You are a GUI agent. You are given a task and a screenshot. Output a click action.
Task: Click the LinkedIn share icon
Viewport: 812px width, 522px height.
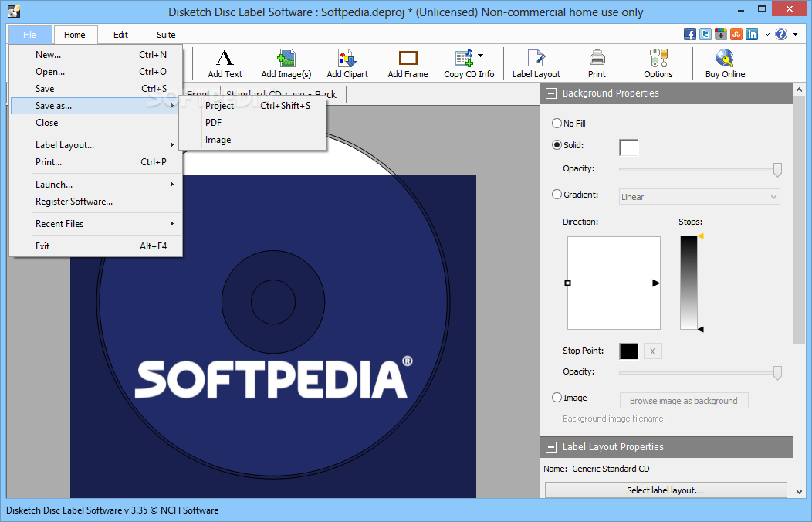pyautogui.click(x=752, y=34)
